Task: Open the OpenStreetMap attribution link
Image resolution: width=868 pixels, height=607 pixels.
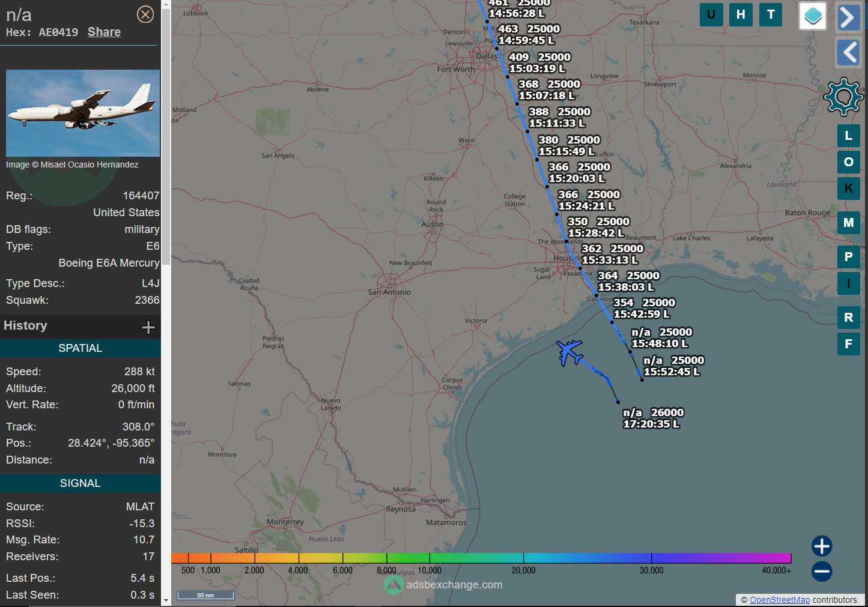Action: point(780,600)
